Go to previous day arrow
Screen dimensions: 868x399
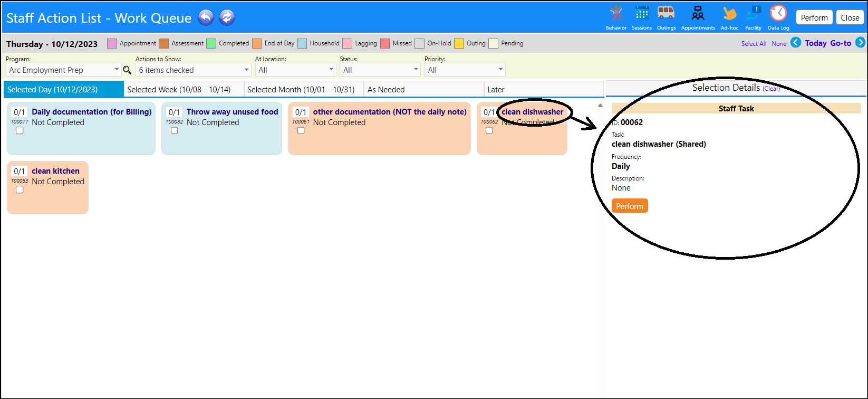tap(796, 43)
